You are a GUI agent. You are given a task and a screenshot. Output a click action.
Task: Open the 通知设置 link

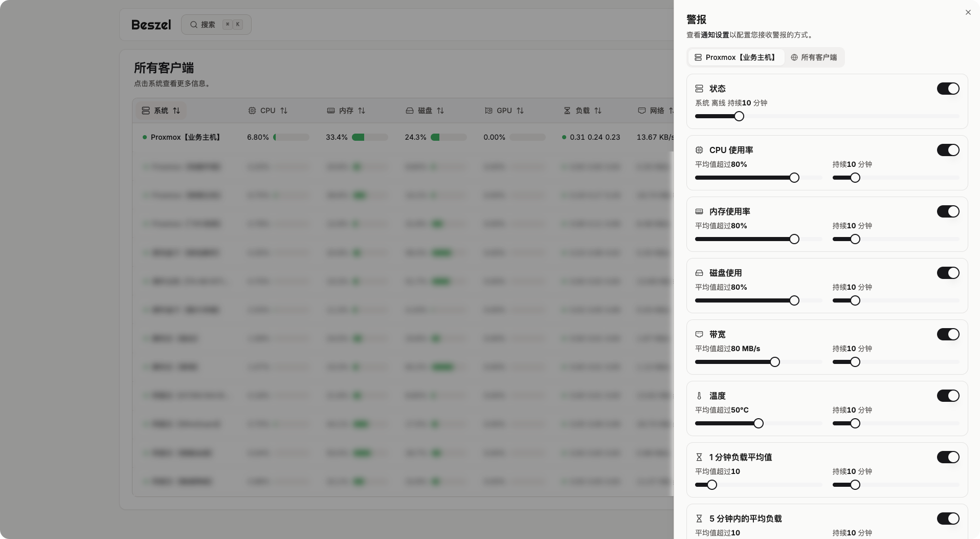click(x=715, y=35)
